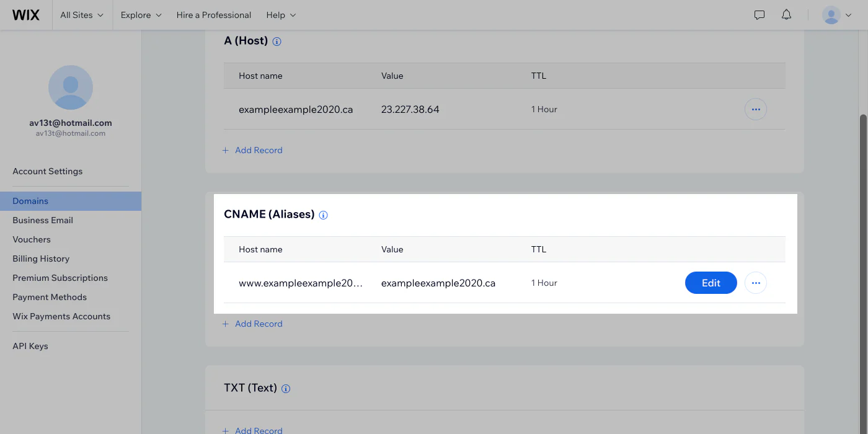Open the Help dropdown

click(x=280, y=14)
